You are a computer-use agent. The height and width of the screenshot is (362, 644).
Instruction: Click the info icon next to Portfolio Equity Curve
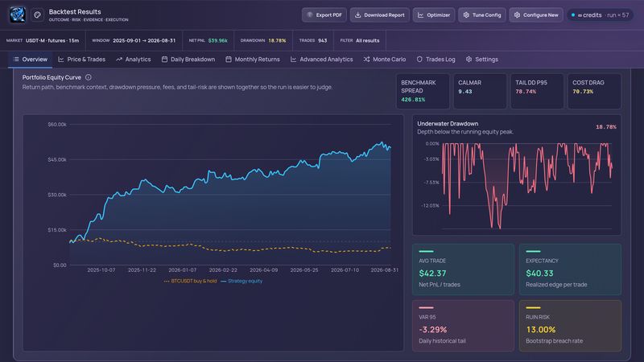89,77
